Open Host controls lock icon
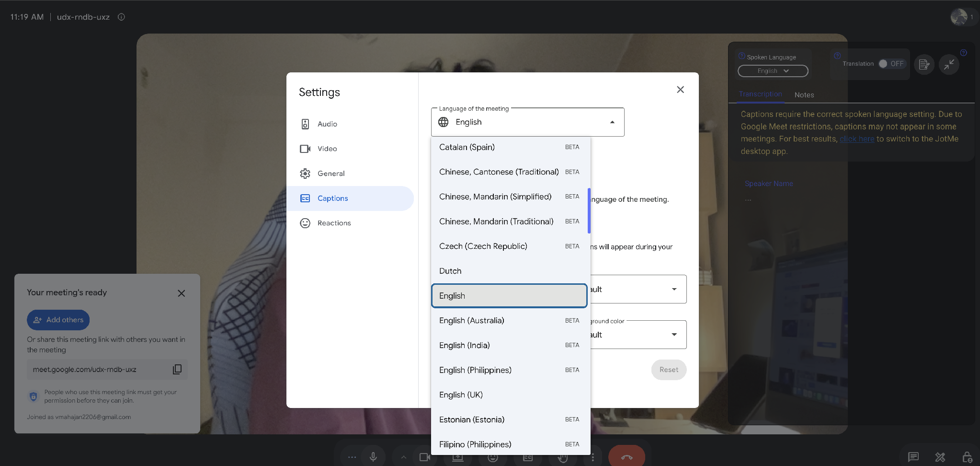 tap(967, 457)
